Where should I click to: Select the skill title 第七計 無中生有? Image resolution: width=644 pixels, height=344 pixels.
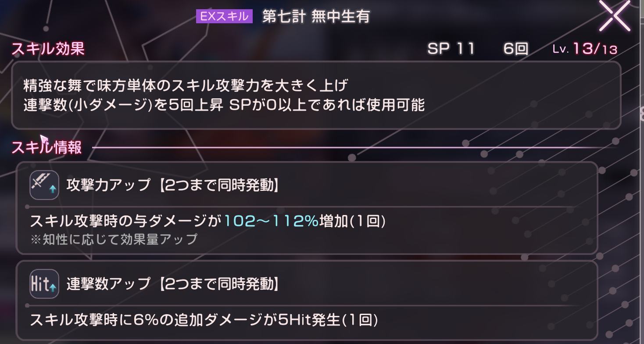316,17
